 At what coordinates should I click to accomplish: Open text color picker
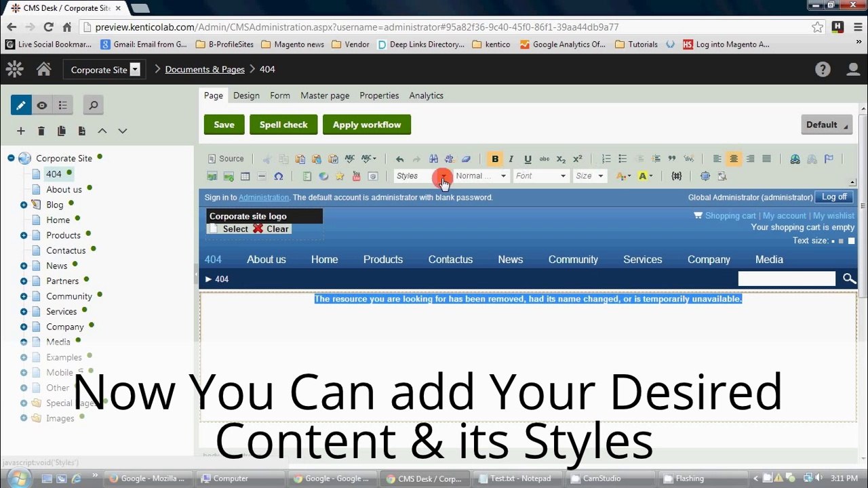point(623,176)
